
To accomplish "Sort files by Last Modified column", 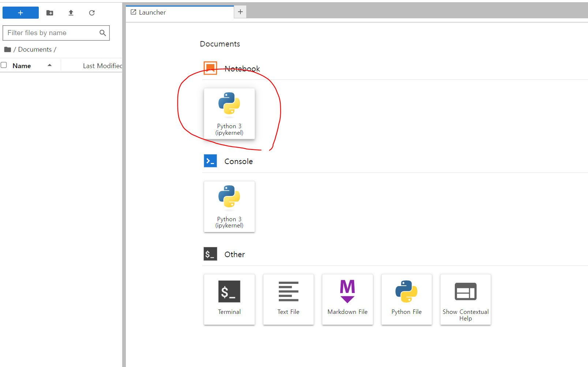I will 102,66.
